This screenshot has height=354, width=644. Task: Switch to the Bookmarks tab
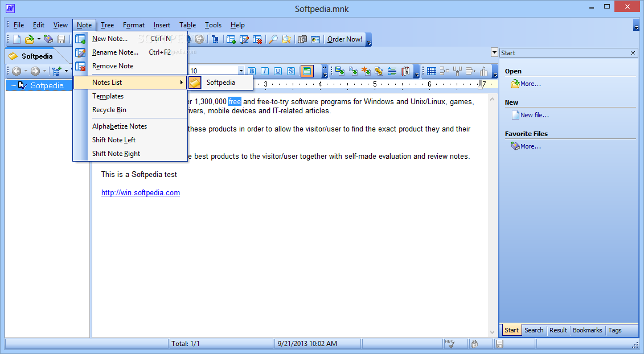587,330
